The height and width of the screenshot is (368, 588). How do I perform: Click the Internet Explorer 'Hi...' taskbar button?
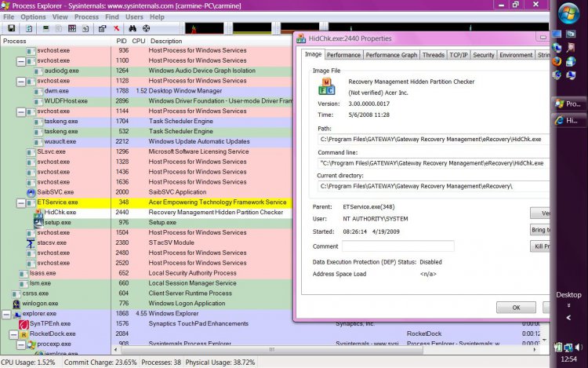(x=568, y=120)
